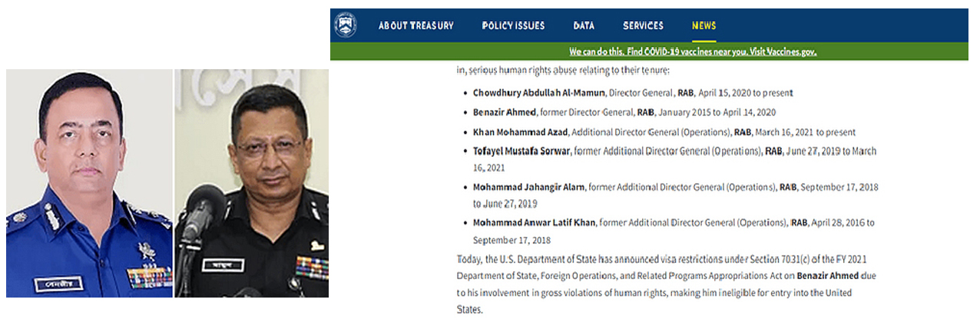Open the Policy Issues menu

[513, 25]
